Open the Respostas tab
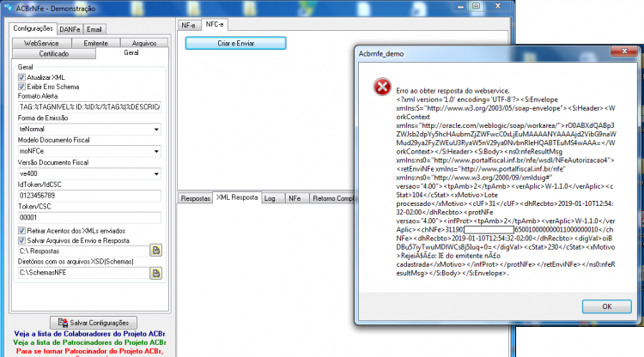644x357 pixels. 196,198
